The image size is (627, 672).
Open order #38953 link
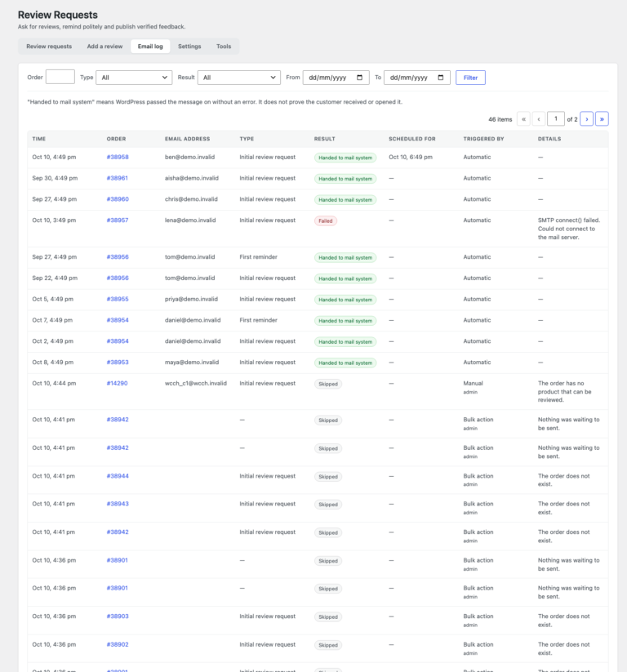click(x=118, y=363)
